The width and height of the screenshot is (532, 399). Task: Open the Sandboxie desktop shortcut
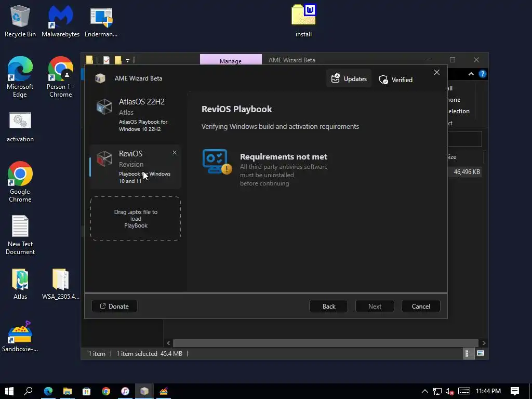20,337
